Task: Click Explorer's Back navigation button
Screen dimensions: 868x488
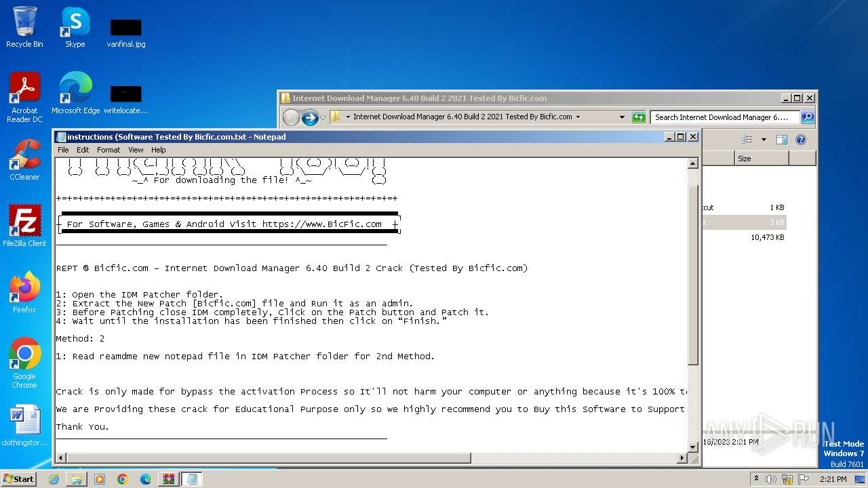Action: (291, 117)
